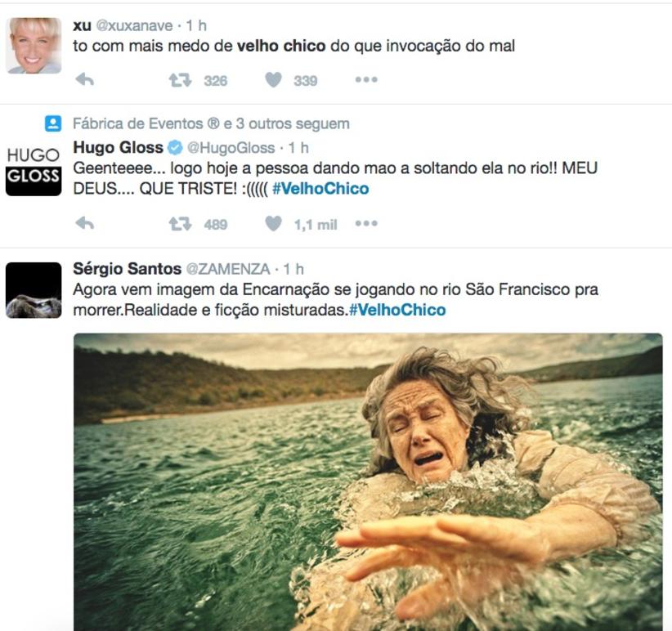Retweet the xuxanave tweet about velho chico

[x=180, y=79]
